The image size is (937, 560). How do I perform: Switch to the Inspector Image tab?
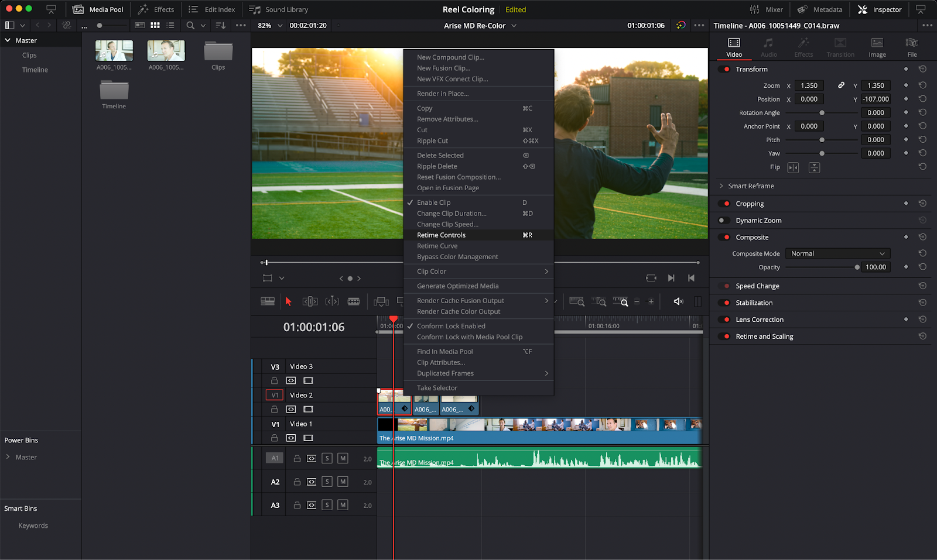pos(877,47)
